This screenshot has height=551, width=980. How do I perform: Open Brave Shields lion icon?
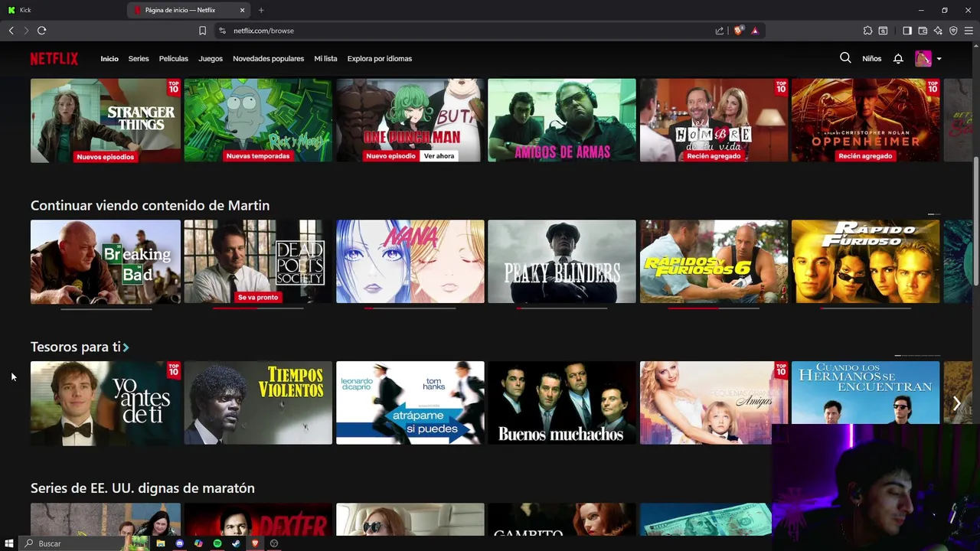[739, 31]
